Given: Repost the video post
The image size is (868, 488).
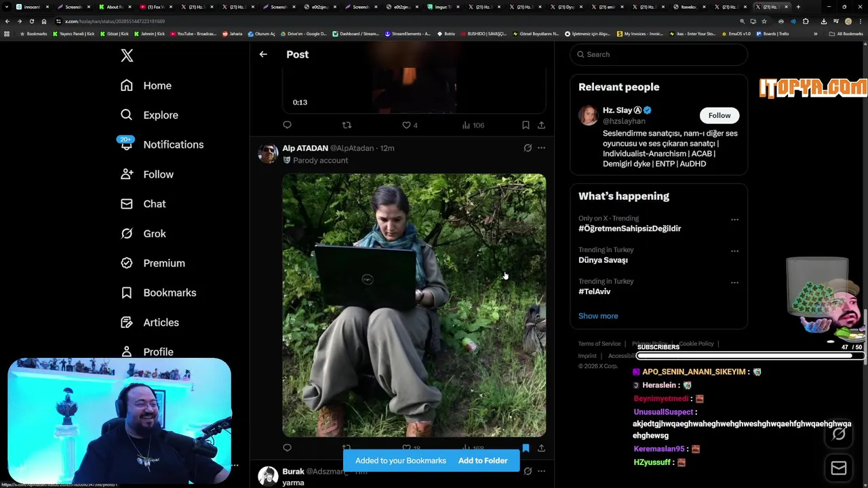Looking at the screenshot, I should [x=347, y=125].
